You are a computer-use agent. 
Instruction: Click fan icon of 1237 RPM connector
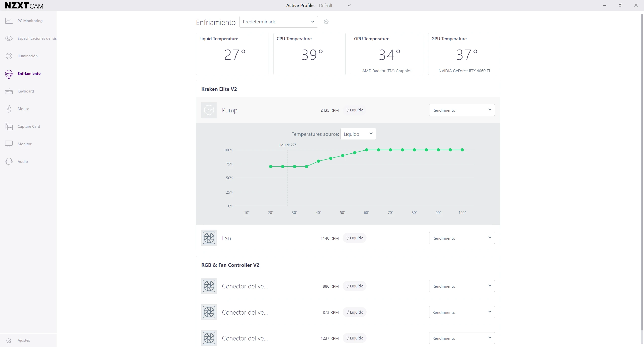(x=209, y=338)
